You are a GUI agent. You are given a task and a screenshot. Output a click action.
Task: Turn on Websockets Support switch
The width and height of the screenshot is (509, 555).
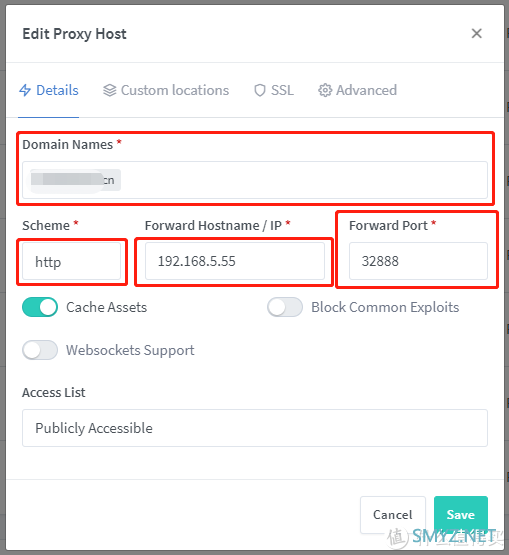point(40,350)
